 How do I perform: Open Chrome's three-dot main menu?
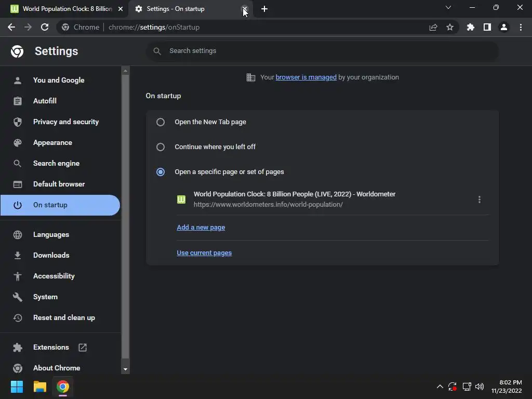521,27
